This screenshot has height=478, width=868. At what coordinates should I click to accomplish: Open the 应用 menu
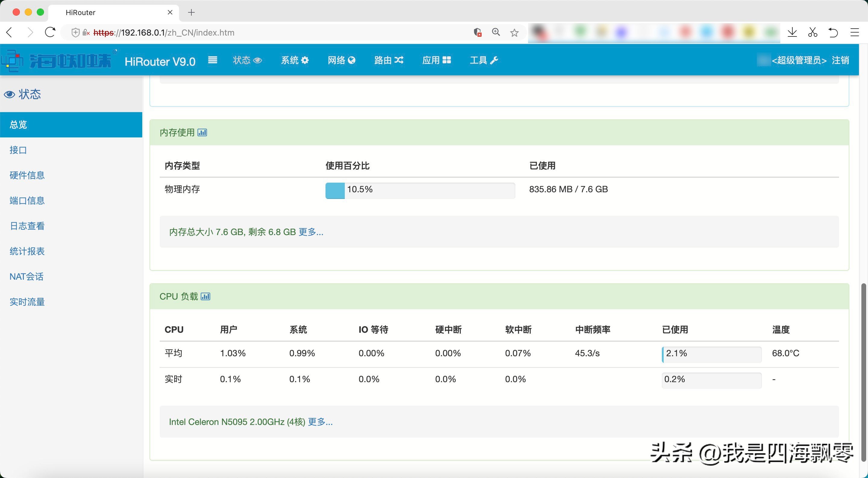(x=436, y=60)
